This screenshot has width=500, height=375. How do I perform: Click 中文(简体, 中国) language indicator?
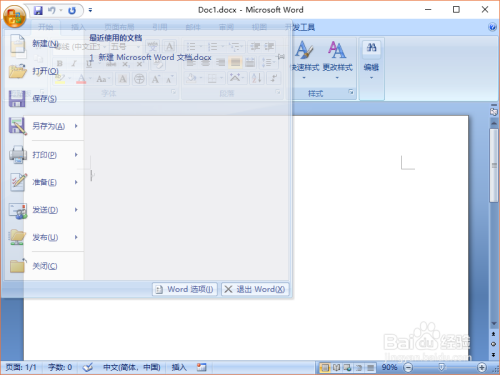pos(132,367)
